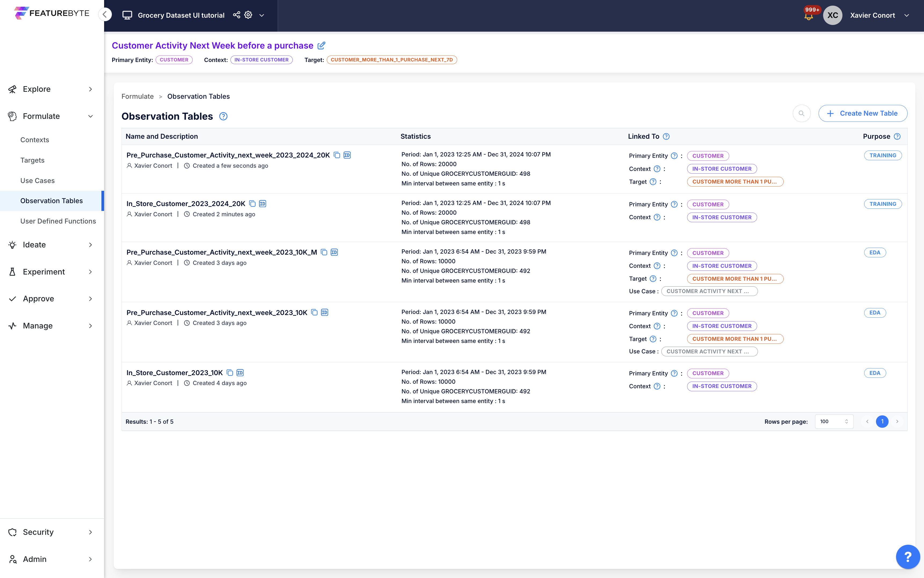Open the search icon above the table

[x=801, y=114]
